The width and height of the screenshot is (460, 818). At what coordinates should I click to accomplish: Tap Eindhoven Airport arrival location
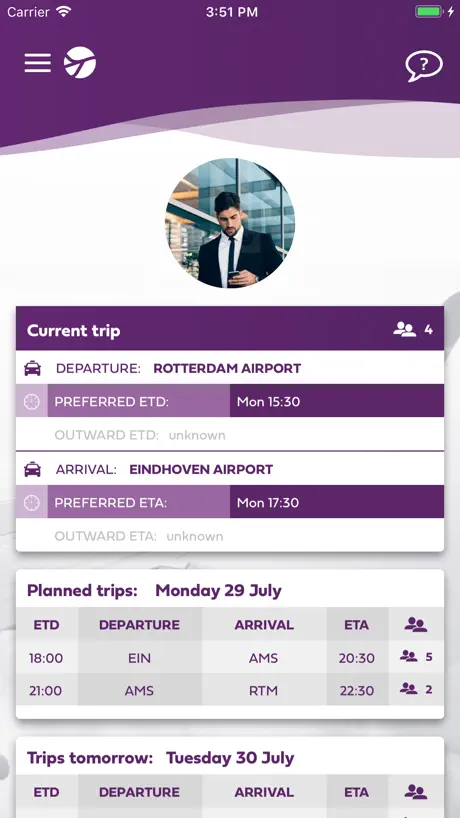pos(201,469)
